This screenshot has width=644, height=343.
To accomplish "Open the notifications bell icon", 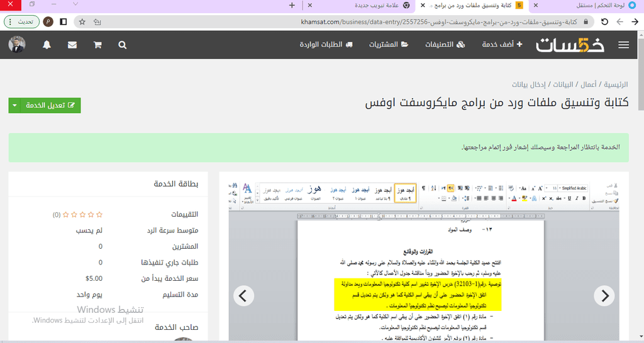I will [x=47, y=45].
